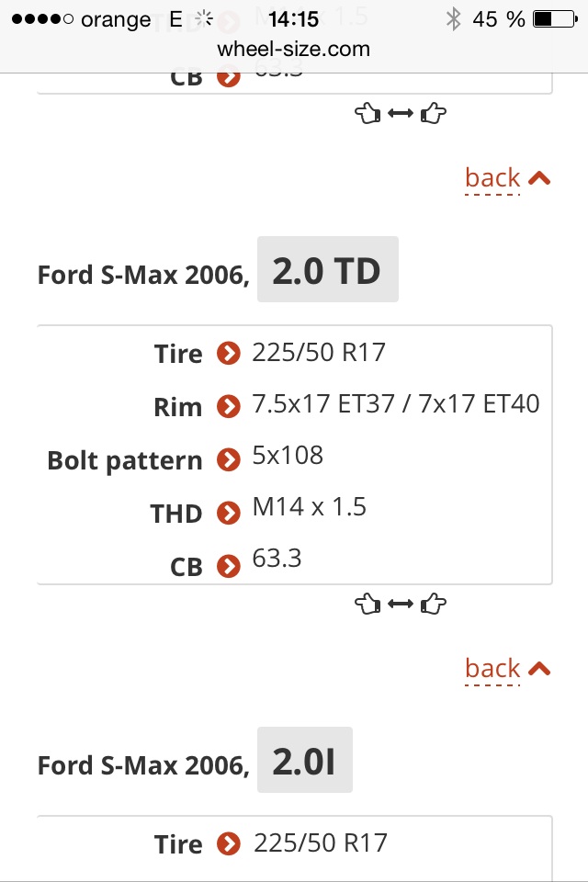
Task: Click the up chevron beside the lower back link
Action: point(540,669)
